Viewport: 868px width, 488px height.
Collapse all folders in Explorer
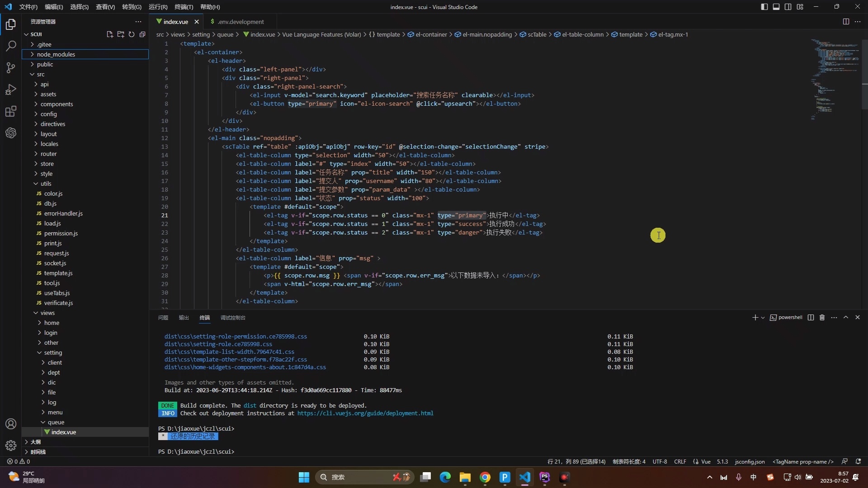[142, 34]
